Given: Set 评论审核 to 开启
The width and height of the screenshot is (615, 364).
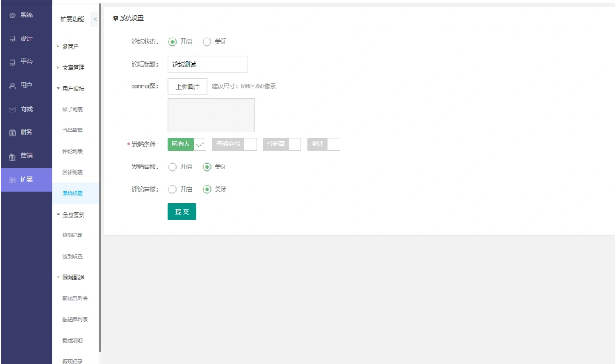Looking at the screenshot, I should [172, 189].
